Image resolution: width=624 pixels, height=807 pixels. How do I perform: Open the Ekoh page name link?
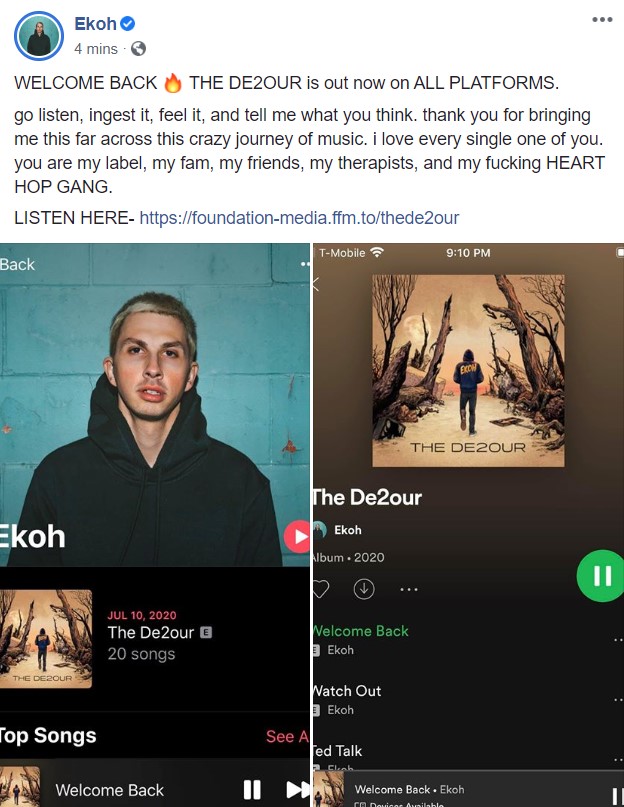coord(95,24)
